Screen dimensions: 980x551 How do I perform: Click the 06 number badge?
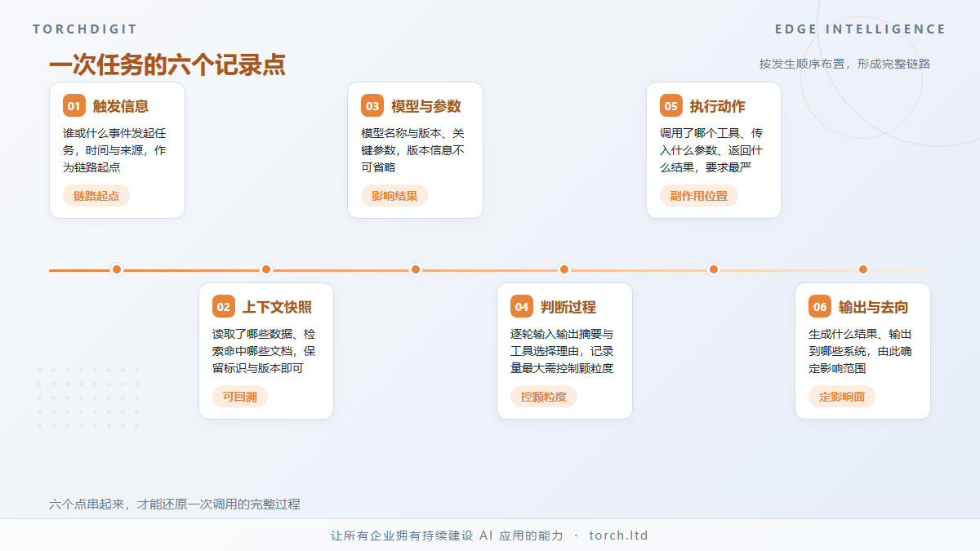(820, 307)
